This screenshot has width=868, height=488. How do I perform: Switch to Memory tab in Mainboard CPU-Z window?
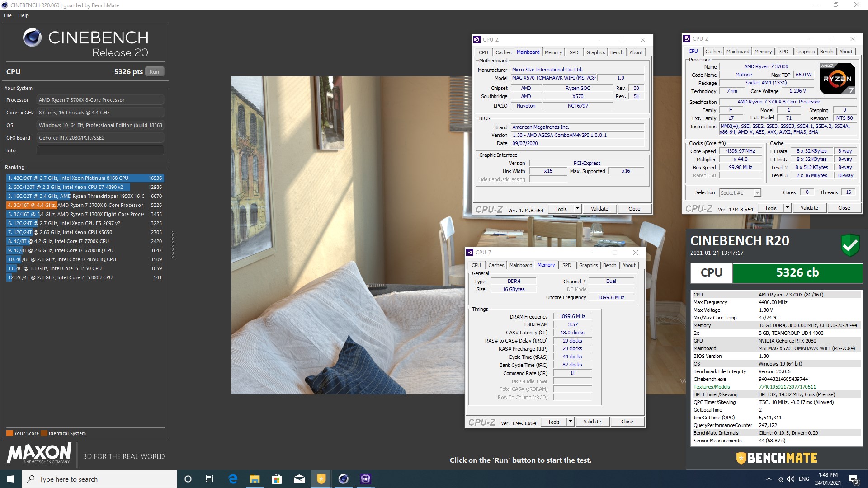coord(553,52)
